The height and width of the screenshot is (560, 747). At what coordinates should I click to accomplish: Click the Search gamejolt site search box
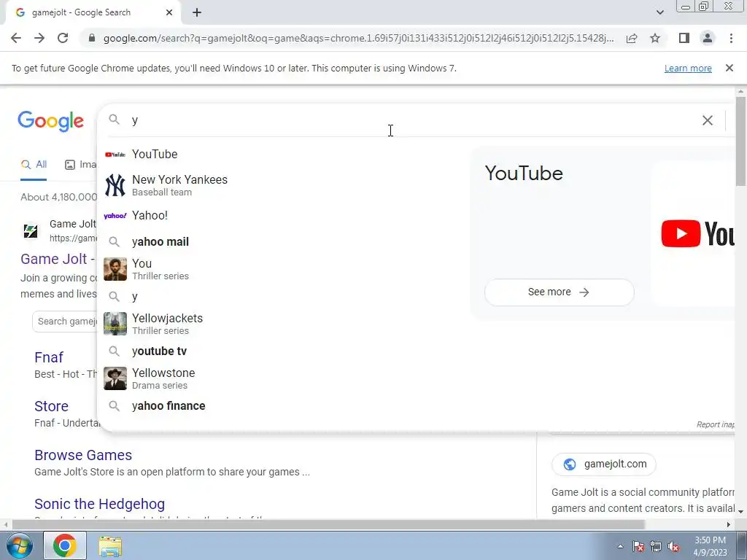click(x=65, y=322)
